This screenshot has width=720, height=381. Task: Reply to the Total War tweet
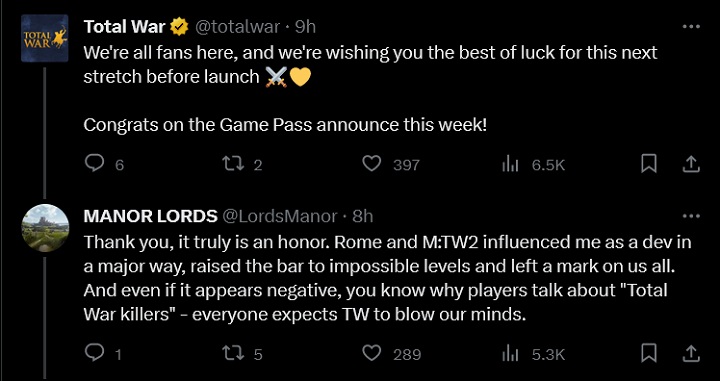tap(95, 163)
